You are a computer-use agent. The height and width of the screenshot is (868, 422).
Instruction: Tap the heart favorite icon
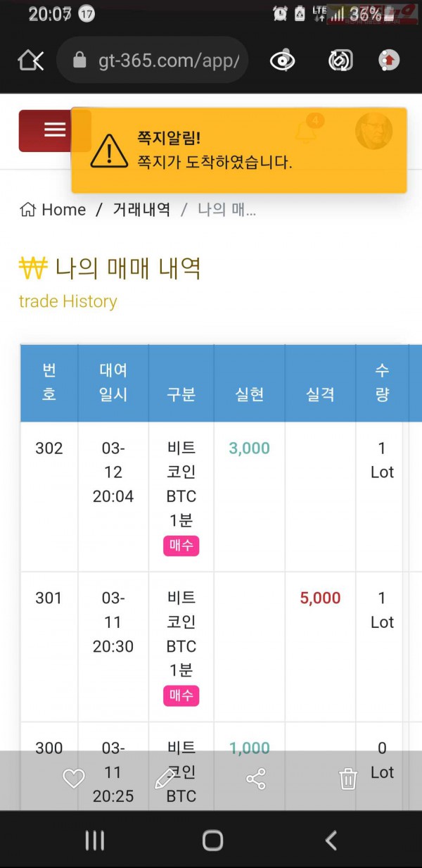[74, 779]
